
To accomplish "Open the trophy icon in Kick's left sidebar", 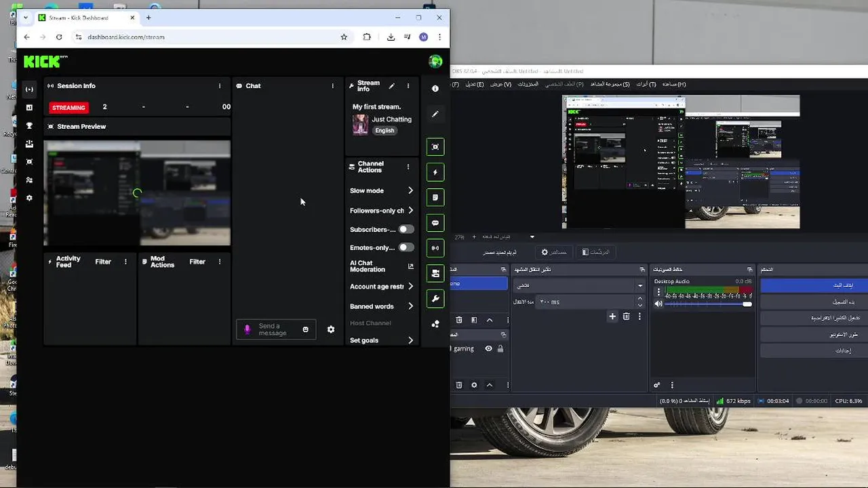I will (x=29, y=125).
